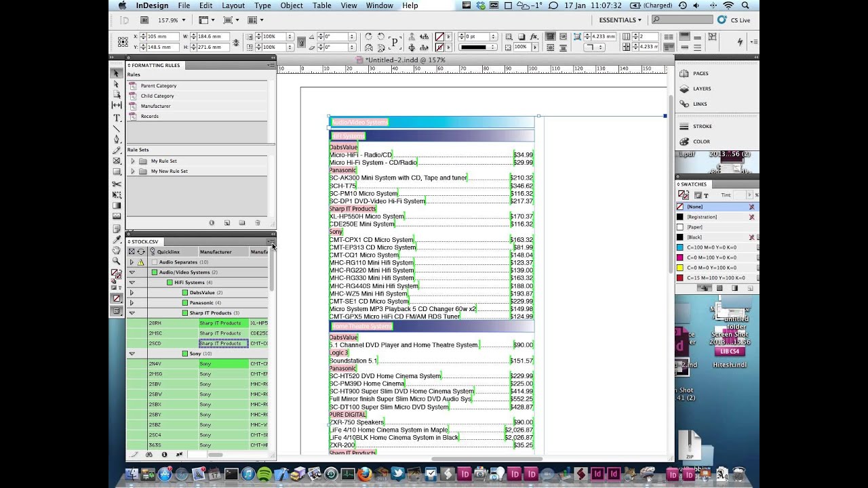This screenshot has width=868, height=488.
Task: Select the Rectangle tool
Action: [x=116, y=172]
